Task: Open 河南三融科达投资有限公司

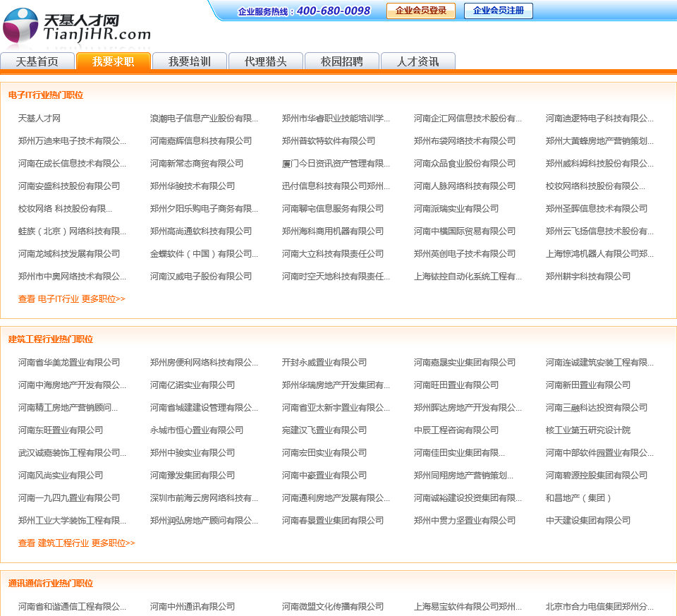Action: (597, 407)
